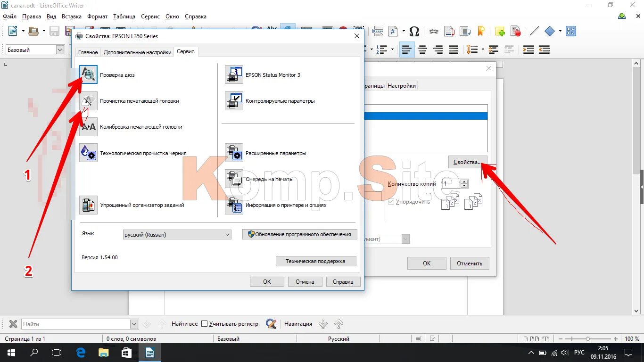The height and width of the screenshot is (362, 644).
Task: Click Техническая поддержка button
Action: [315, 261]
